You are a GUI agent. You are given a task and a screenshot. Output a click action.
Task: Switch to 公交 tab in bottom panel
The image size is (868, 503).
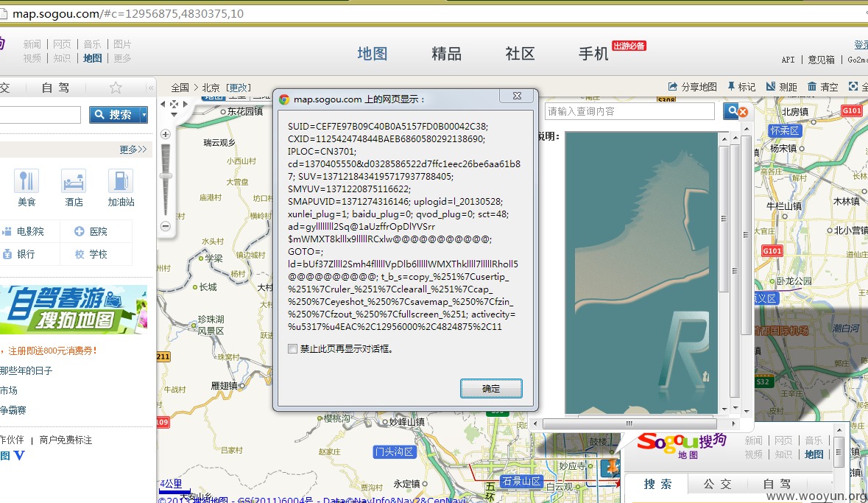coord(717,484)
